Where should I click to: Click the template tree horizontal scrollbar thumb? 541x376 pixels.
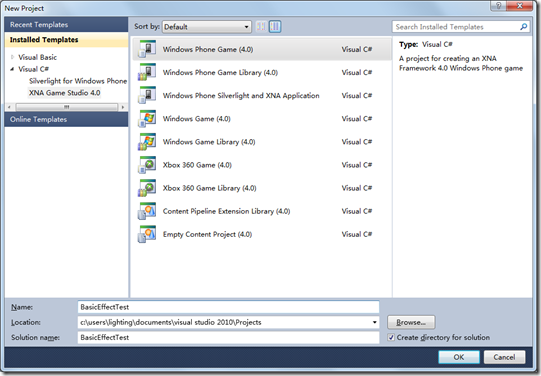[67, 107]
